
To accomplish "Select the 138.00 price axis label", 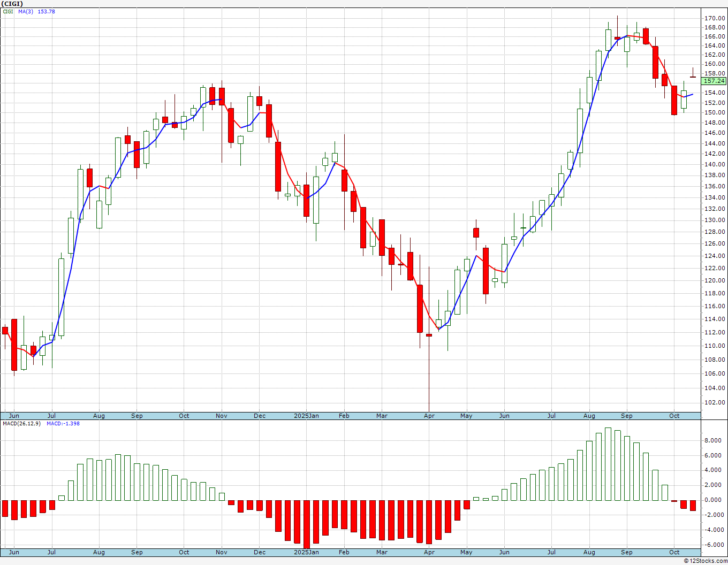I will point(715,175).
